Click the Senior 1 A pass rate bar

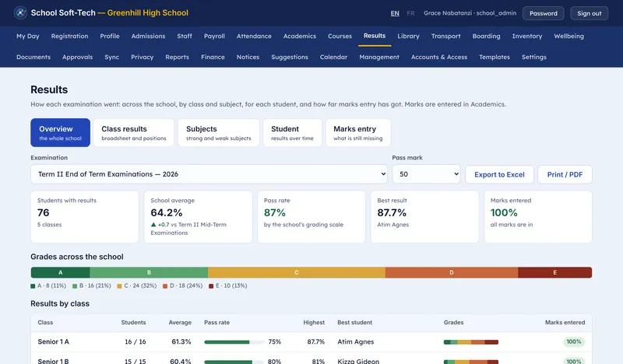[234, 342]
